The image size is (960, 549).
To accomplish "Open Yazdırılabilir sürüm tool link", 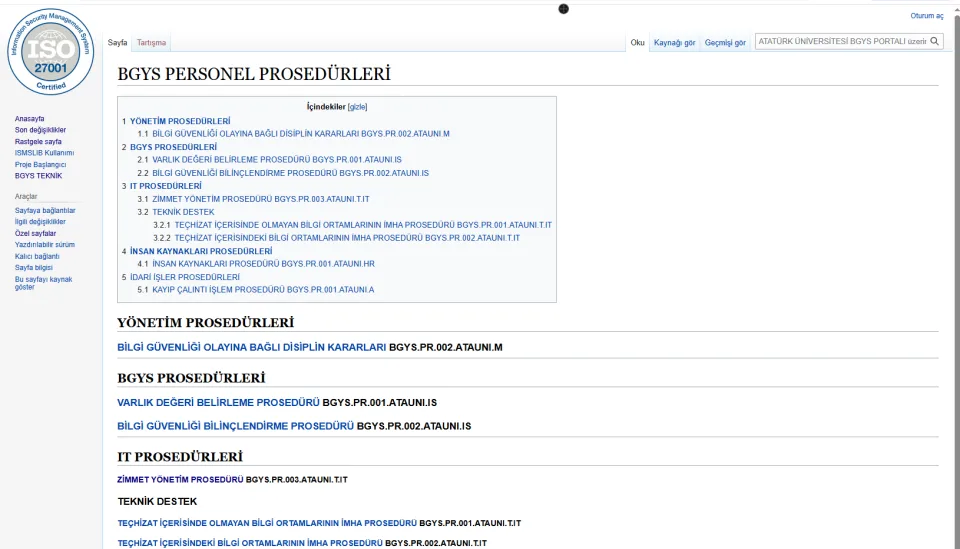I will pos(45,244).
